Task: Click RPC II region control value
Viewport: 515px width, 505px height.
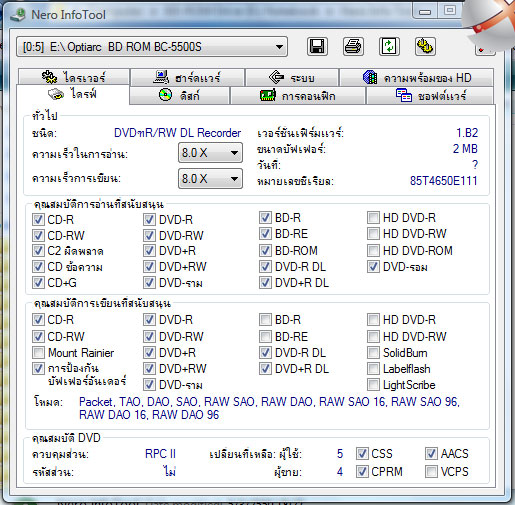Action: 160,454
